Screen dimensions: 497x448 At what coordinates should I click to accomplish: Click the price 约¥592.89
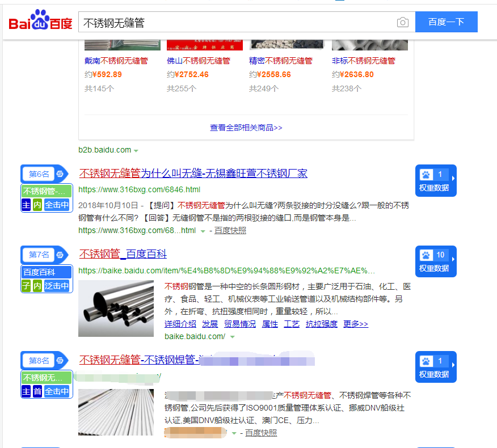103,74
